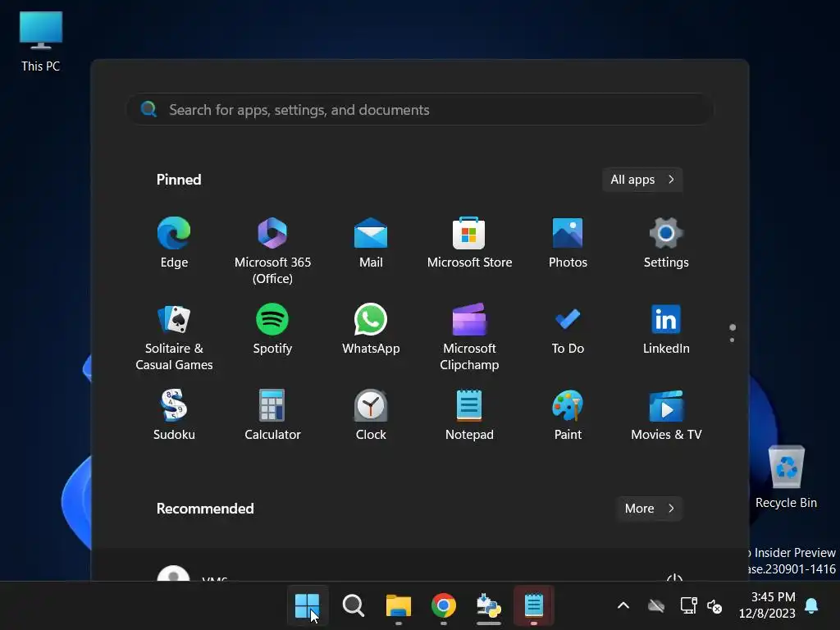Launch the Paint app
Image resolution: width=840 pixels, height=630 pixels.
pyautogui.click(x=568, y=414)
